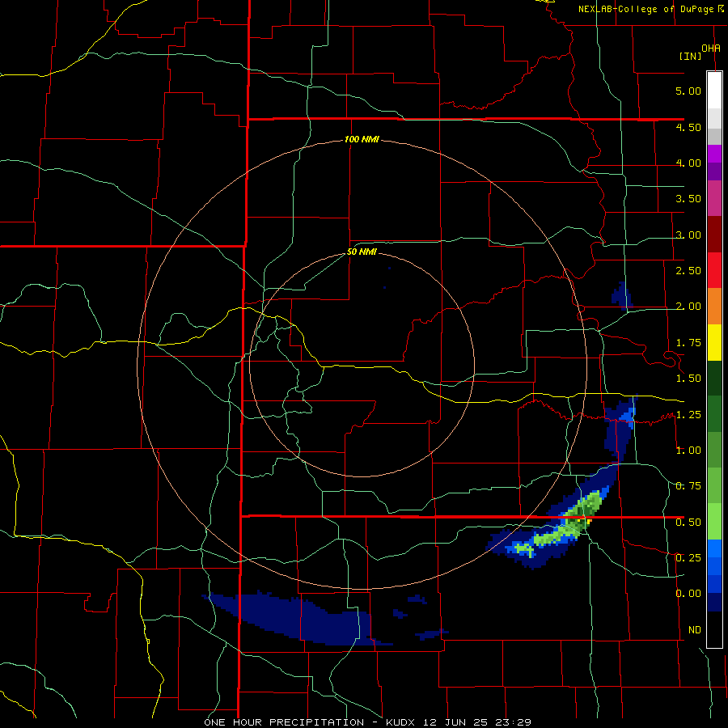Select the 0.50 legend value

[x=688, y=523]
